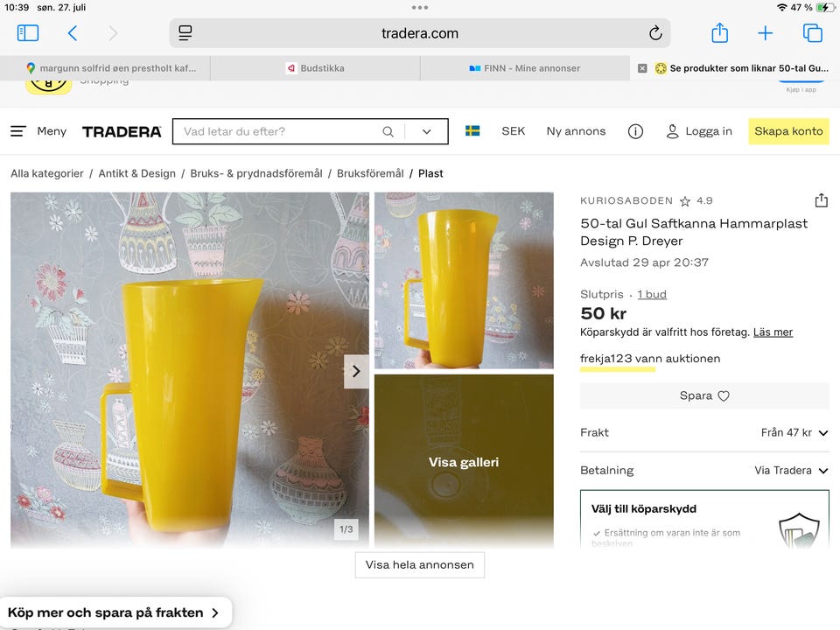This screenshot has height=630, width=840.
Task: Open the Safari sidebar panel
Action: 28,33
